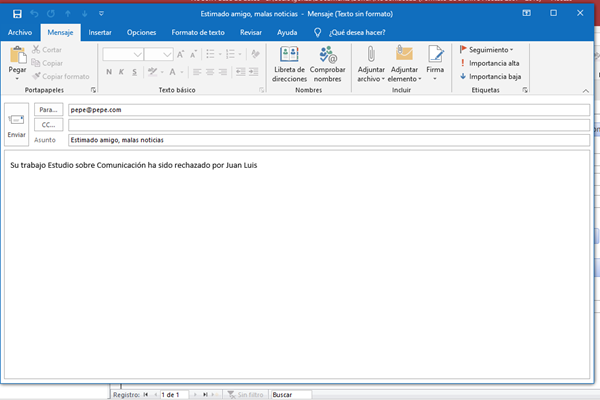Toggle bold formatting with the N button

point(108,72)
